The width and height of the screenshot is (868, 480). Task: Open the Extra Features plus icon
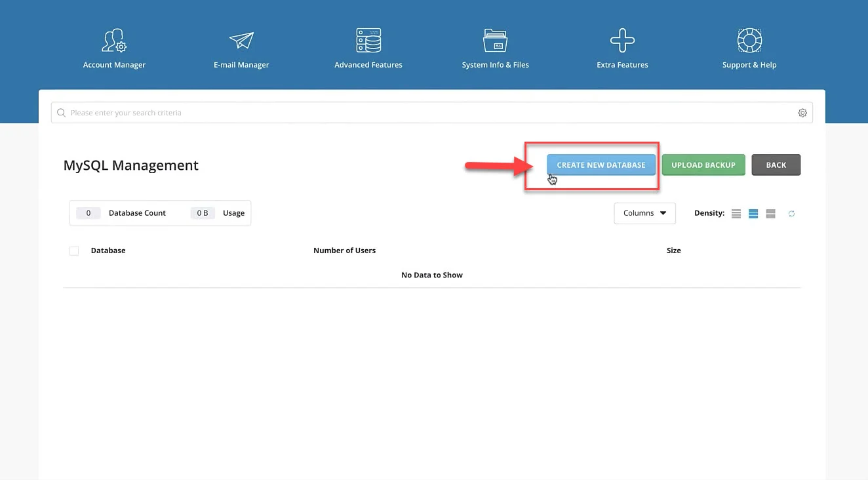point(622,41)
